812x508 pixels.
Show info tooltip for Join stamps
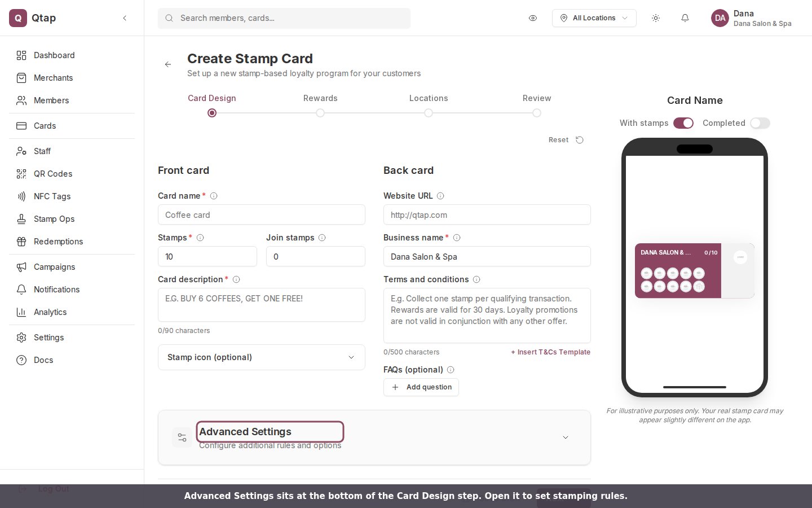click(322, 238)
